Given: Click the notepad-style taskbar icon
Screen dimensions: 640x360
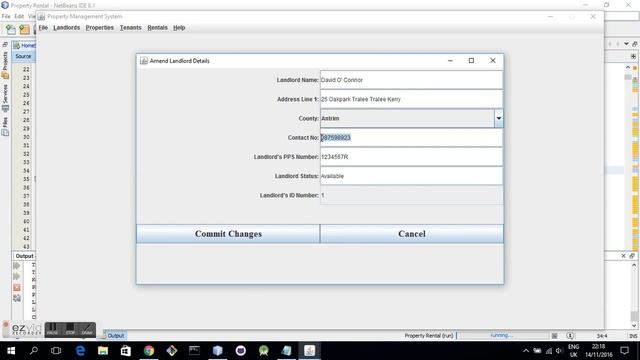Looking at the screenshot, I should [287, 351].
